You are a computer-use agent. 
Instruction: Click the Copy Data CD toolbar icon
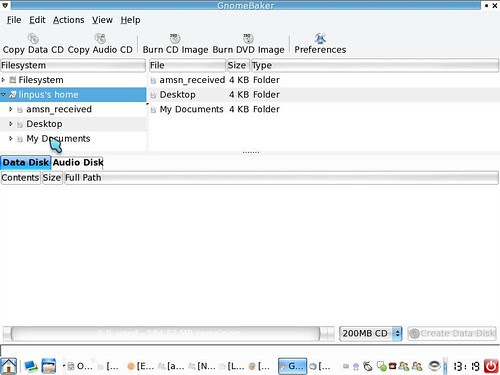(33, 39)
